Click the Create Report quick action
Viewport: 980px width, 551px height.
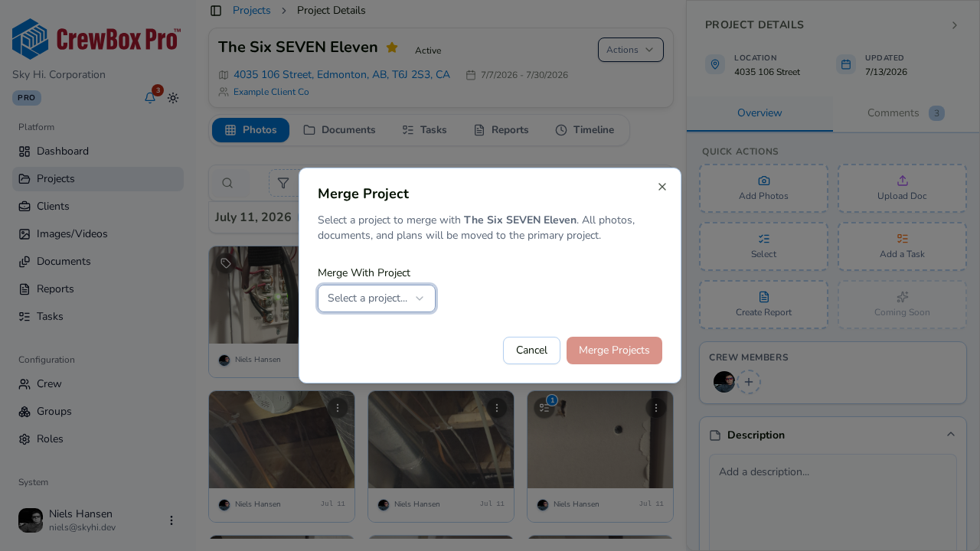tap(763, 305)
